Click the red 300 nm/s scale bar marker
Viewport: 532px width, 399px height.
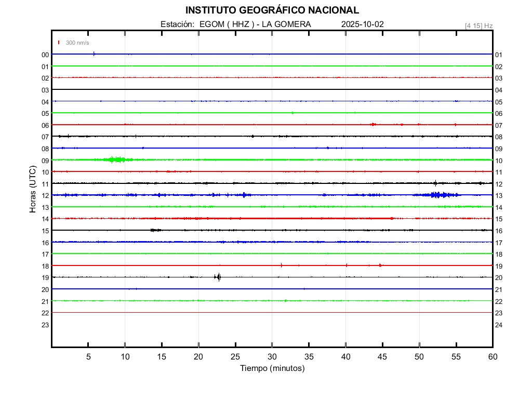tap(59, 43)
